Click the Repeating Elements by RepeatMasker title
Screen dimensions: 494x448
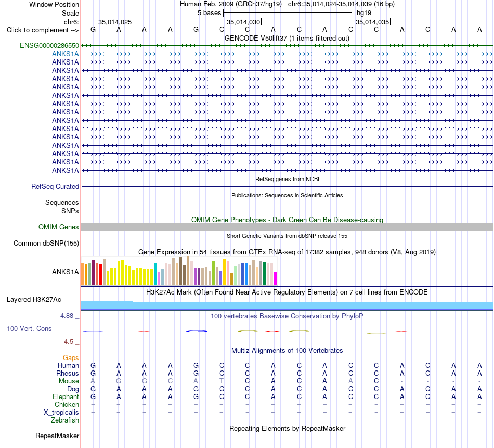(x=287, y=428)
